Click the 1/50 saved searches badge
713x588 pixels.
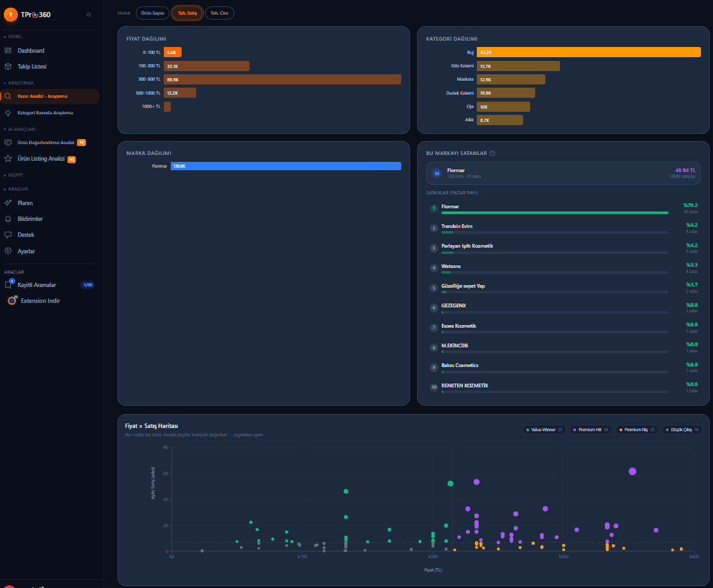click(x=88, y=285)
